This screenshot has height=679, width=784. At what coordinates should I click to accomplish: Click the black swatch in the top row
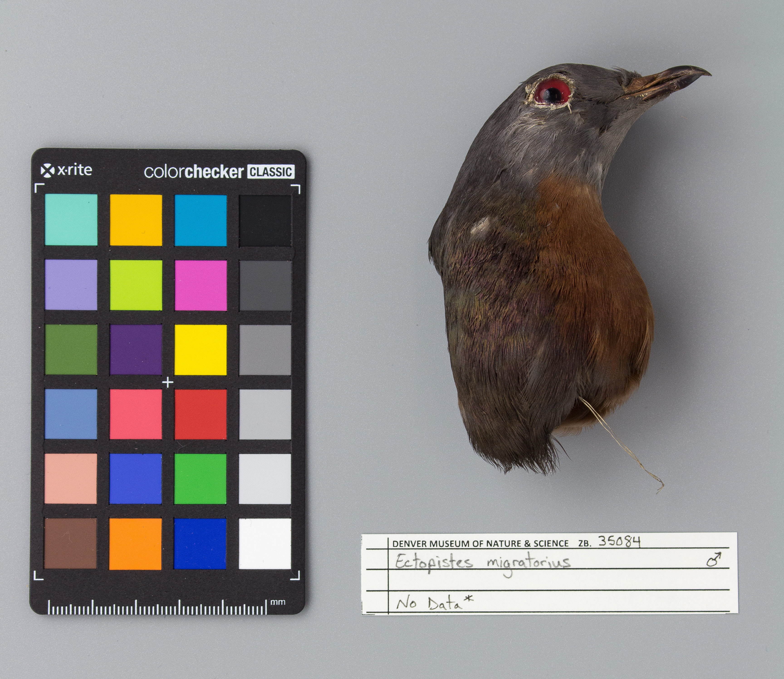pos(265,221)
